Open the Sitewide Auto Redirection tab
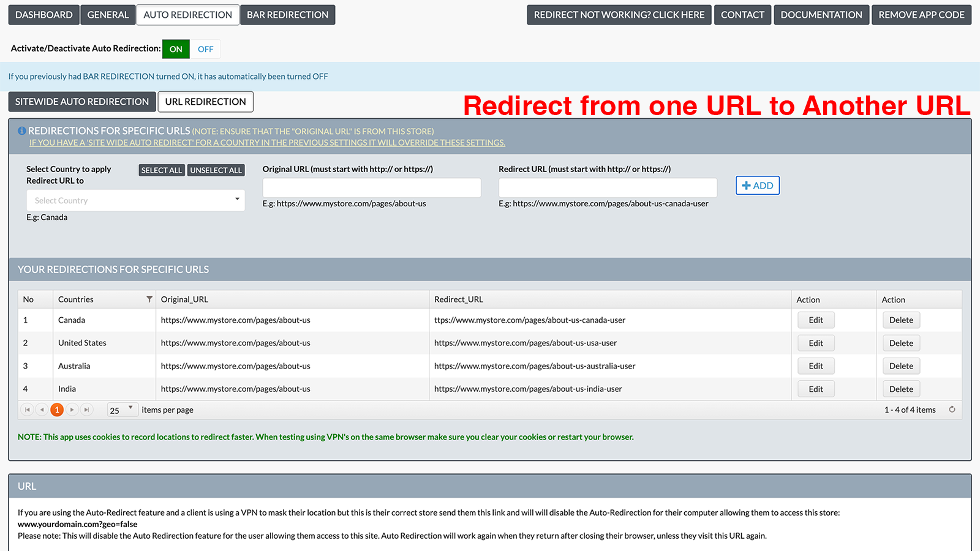Image resolution: width=980 pixels, height=551 pixels. pos(81,101)
